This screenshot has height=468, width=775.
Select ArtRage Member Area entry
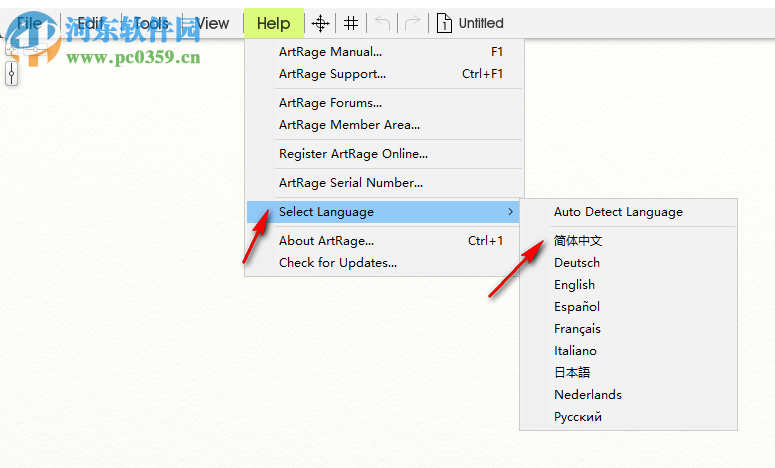384,125
